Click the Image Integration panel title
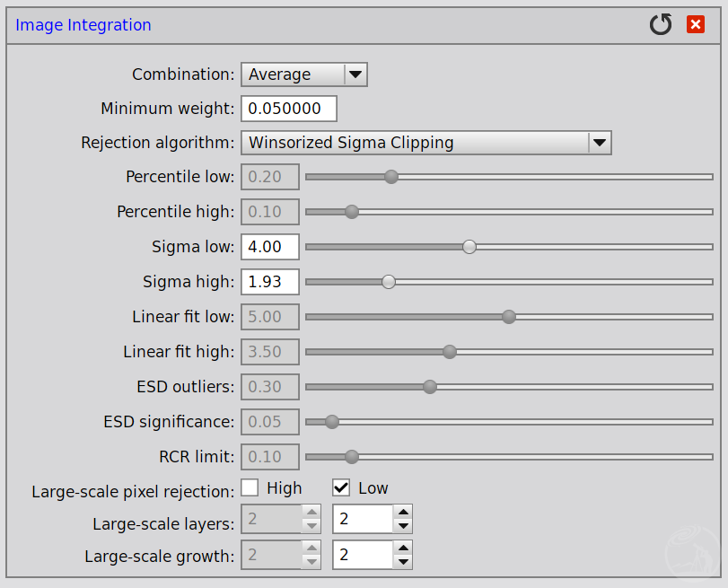Screen dimensions: 728x588 click(83, 25)
